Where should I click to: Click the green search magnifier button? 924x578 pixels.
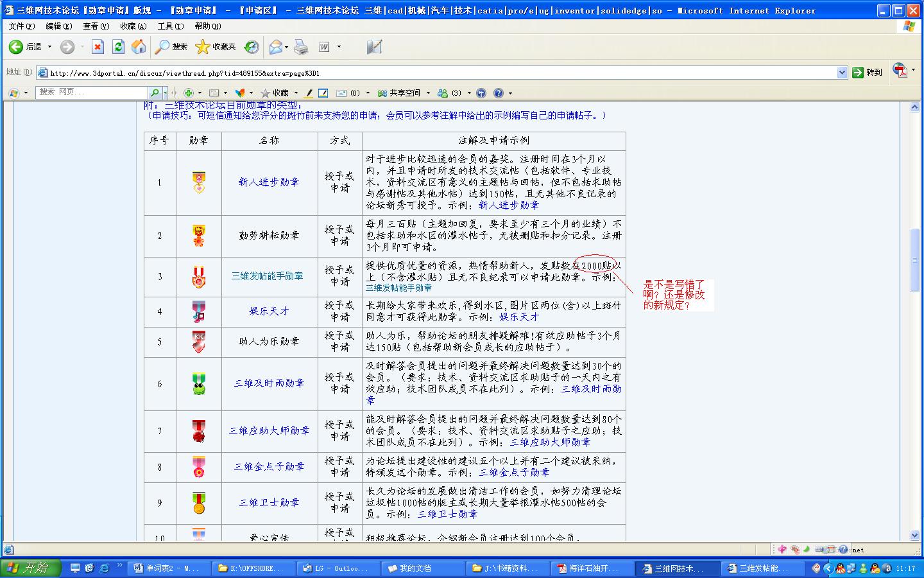pos(155,93)
